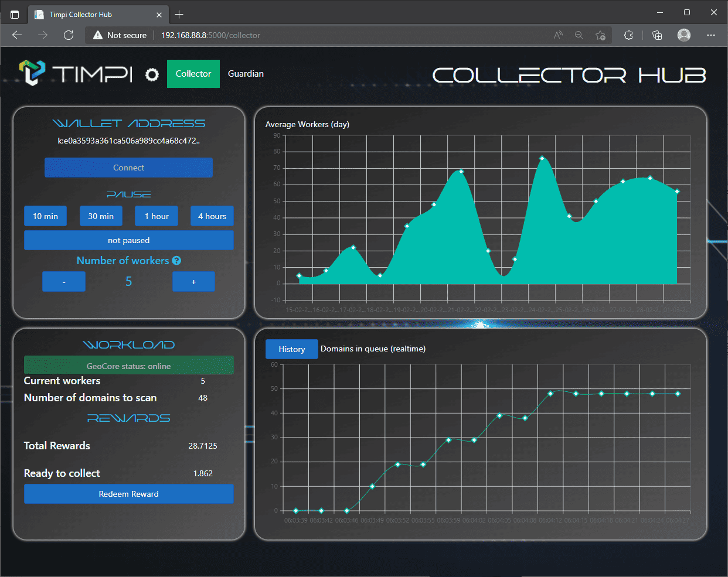728x577 pixels.
Task: Switch to the Guardian tab
Action: (246, 74)
